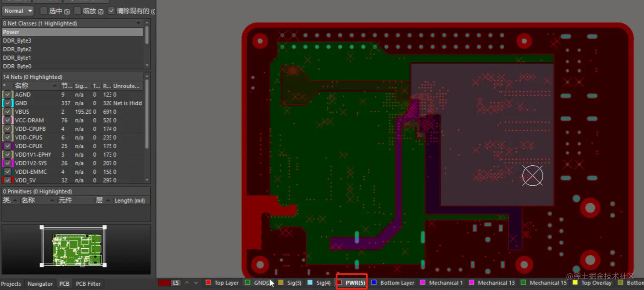The image size is (644, 290).
Task: Toggle the VDD_5V net checkbox
Action: (8, 180)
